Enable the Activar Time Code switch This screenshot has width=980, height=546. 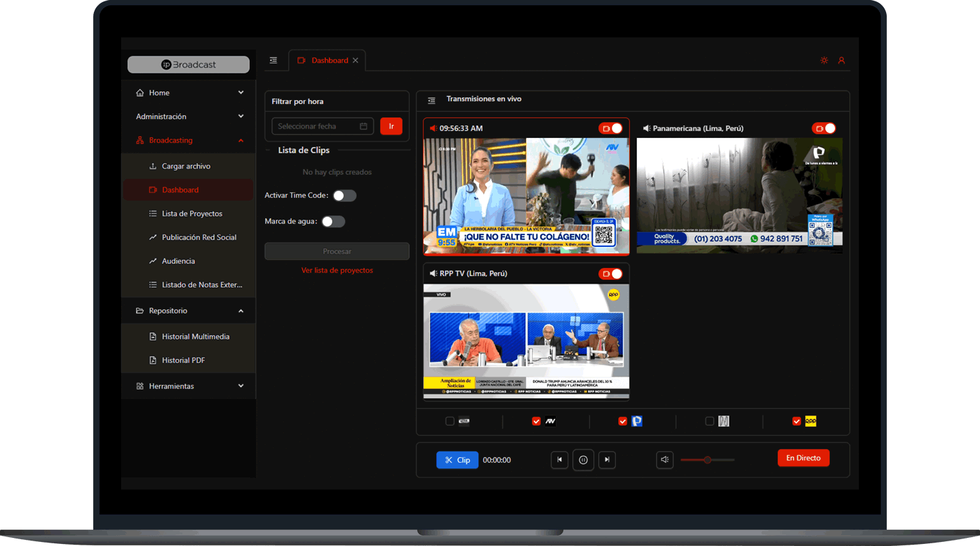click(344, 196)
